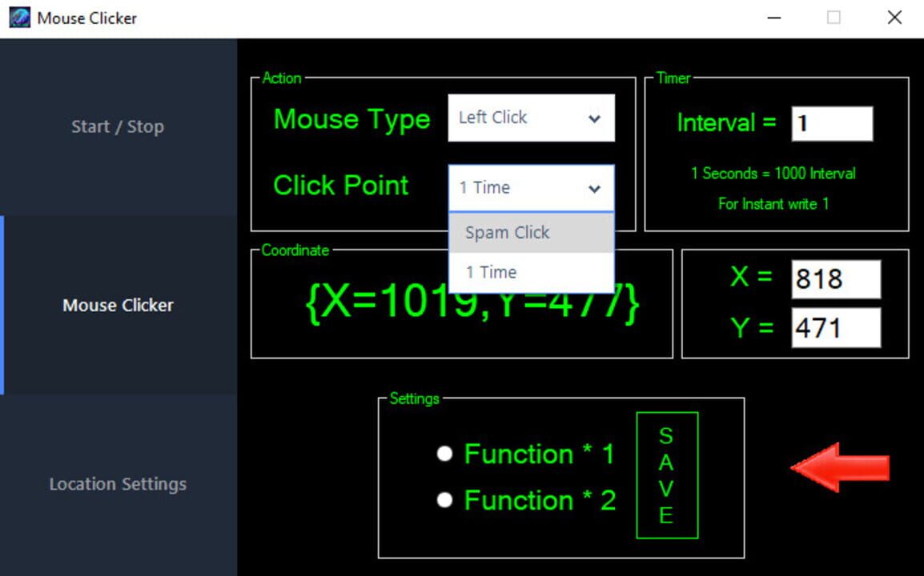Edit the Y coordinate value 471
Screen dimensions: 924x576
[x=835, y=327]
